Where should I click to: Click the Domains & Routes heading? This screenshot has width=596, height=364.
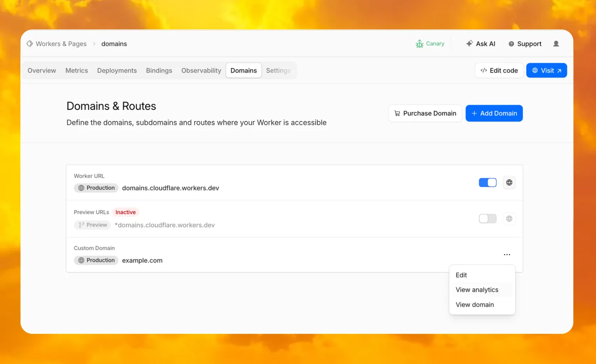[x=111, y=106]
